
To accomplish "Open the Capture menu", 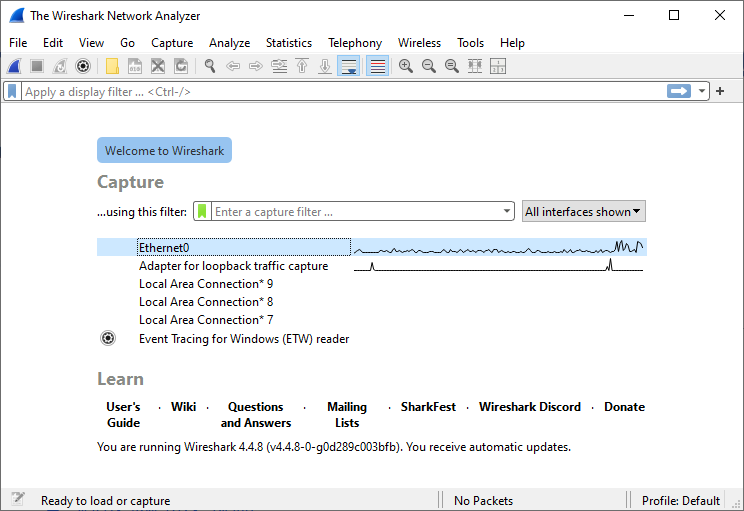I will coord(172,43).
